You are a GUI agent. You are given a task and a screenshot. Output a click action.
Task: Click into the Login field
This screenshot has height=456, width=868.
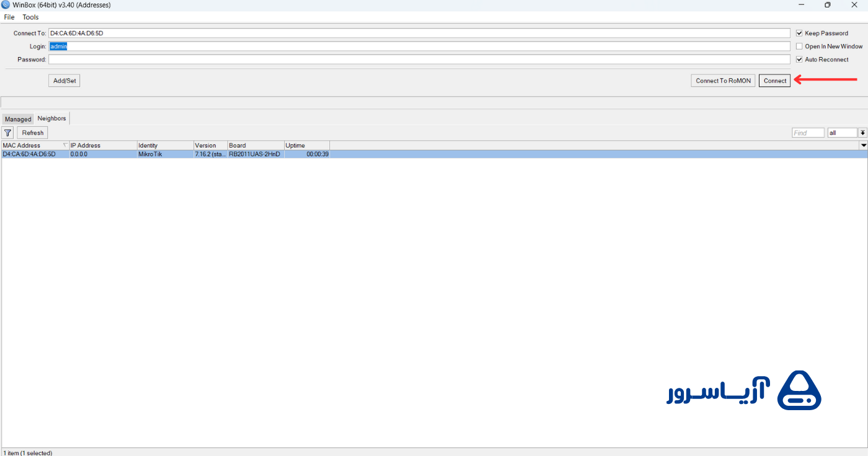pyautogui.click(x=419, y=46)
